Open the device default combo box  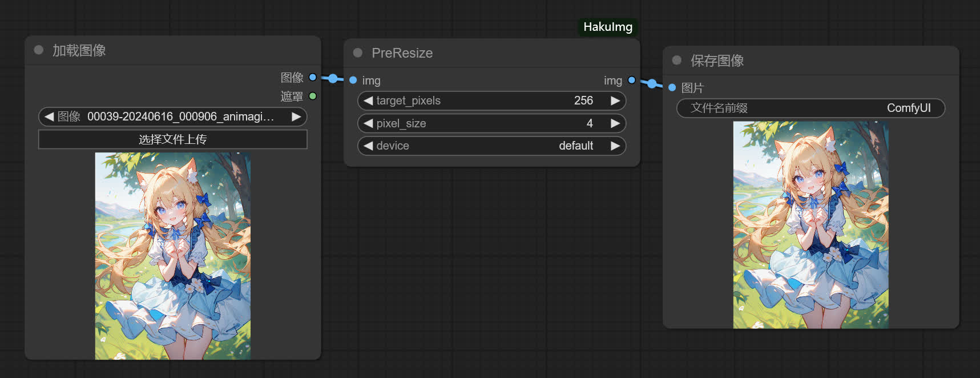click(x=492, y=146)
